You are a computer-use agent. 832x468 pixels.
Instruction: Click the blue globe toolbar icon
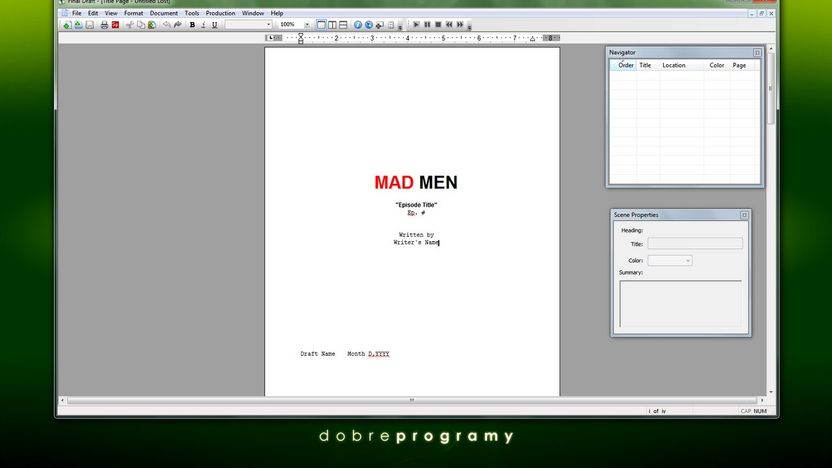coord(369,25)
